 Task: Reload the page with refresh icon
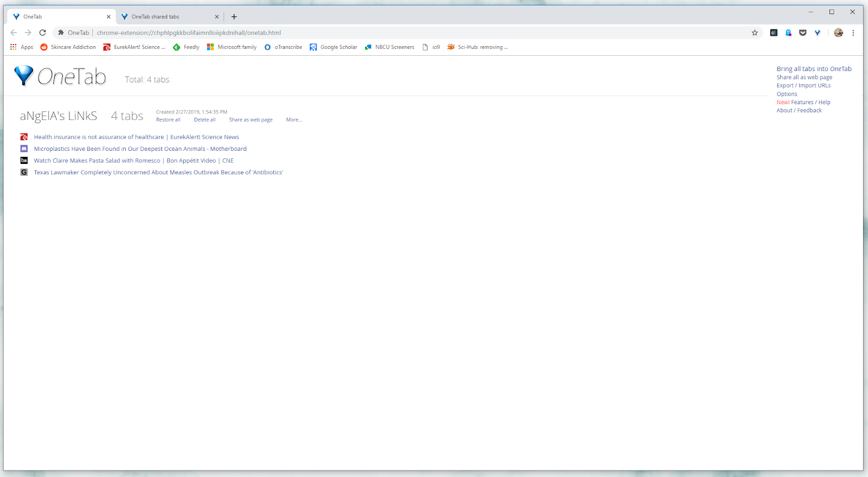[x=43, y=33]
